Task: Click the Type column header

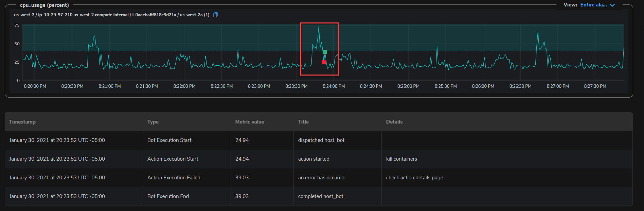Action: (153, 122)
